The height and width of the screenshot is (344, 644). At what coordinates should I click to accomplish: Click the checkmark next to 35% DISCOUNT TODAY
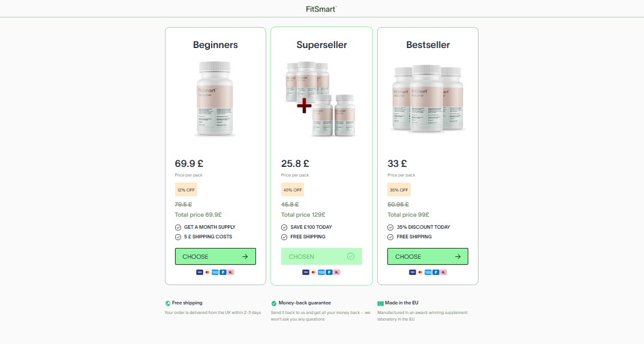point(390,228)
